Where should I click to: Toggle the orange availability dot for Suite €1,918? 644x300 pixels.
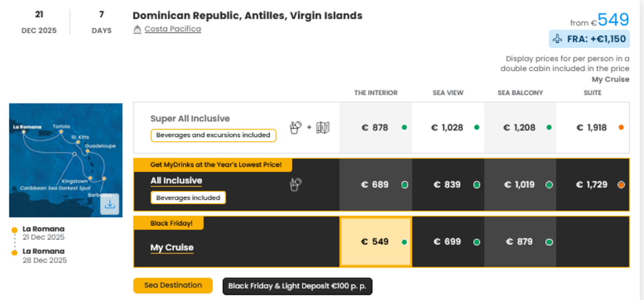[x=621, y=127]
